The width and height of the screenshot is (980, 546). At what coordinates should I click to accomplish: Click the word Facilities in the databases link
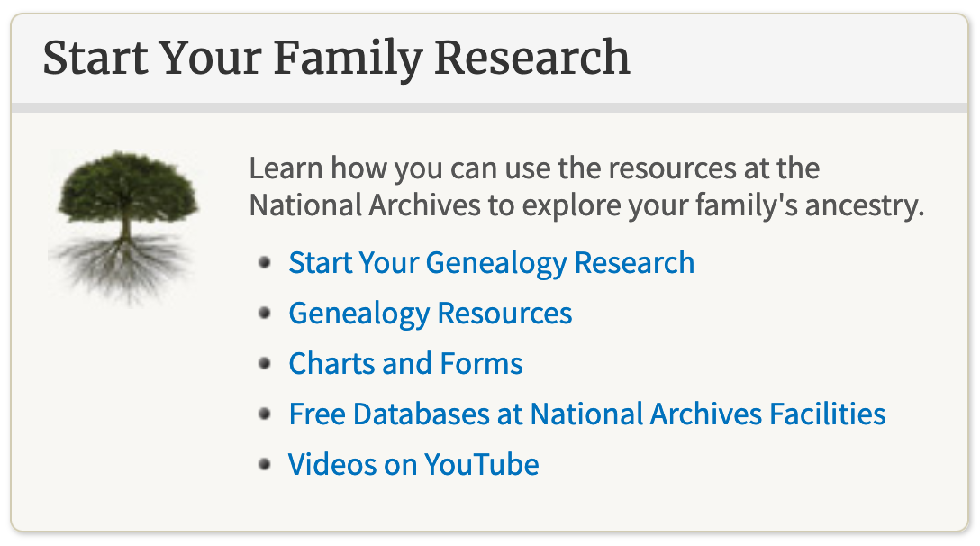828,414
